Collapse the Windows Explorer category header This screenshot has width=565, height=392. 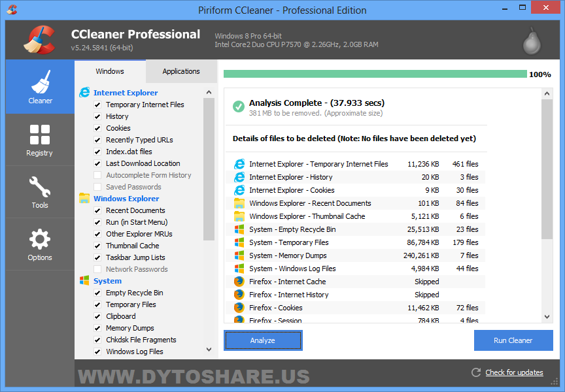(126, 199)
